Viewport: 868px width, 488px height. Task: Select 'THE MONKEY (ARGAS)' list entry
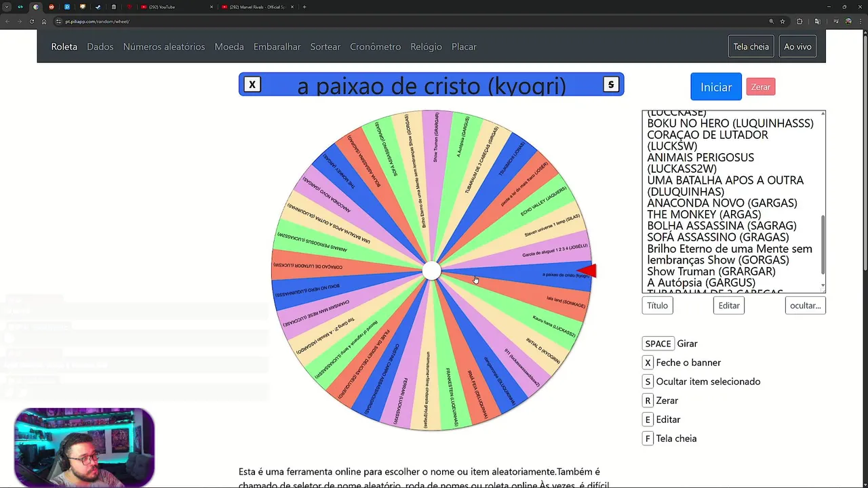(x=704, y=214)
